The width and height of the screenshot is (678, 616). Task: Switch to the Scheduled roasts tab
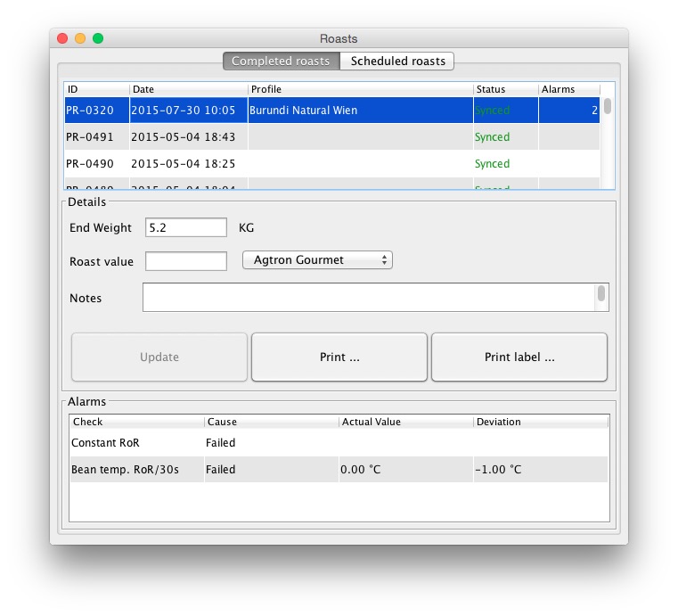pyautogui.click(x=397, y=61)
